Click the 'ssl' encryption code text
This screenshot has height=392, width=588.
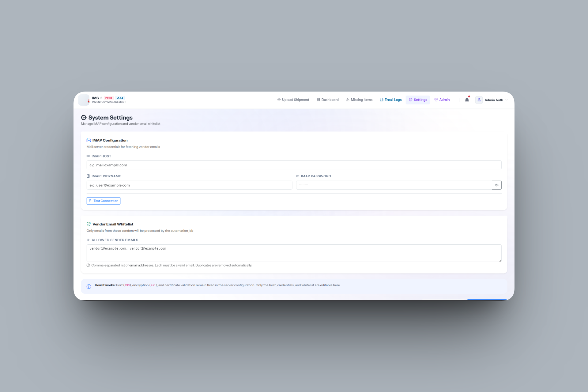[153, 285]
